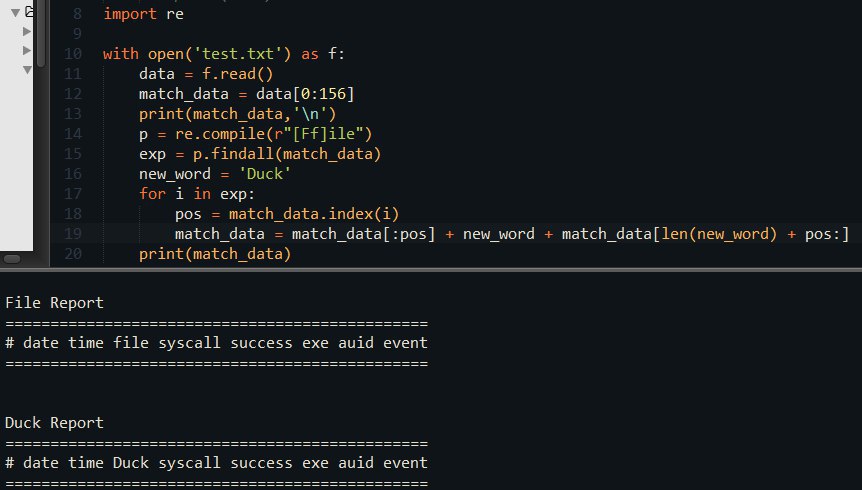Collapse the top-level expanded folder arrow
Screen dimensions: 862x490
(15, 12)
